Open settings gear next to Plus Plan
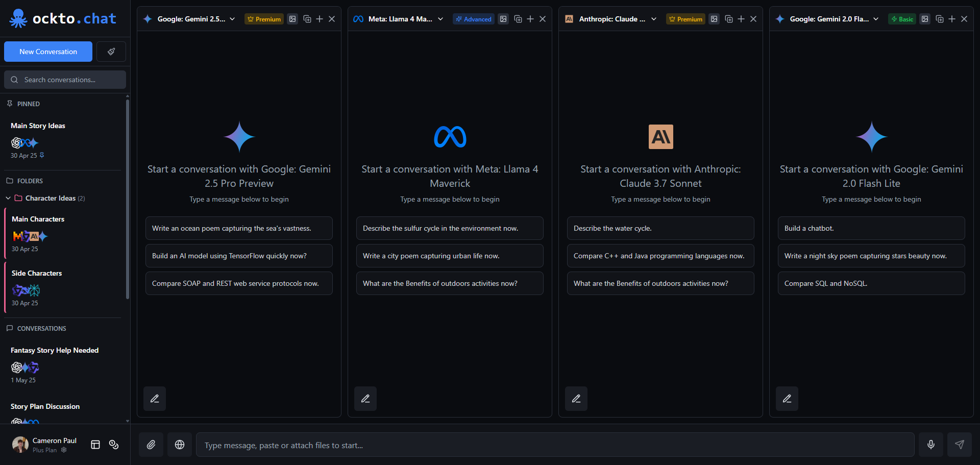Viewport: 980px width, 465px height. tap(64, 450)
